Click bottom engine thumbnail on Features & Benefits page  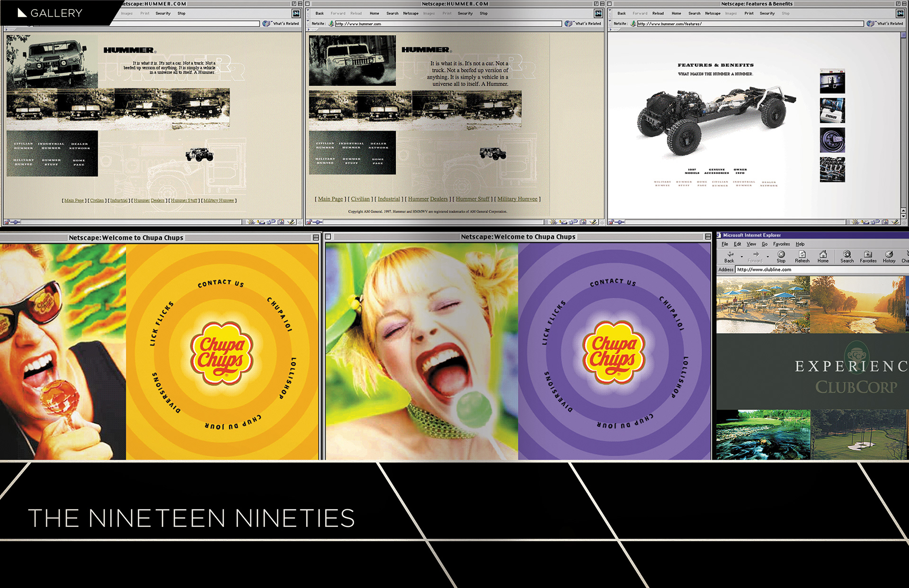tap(832, 169)
